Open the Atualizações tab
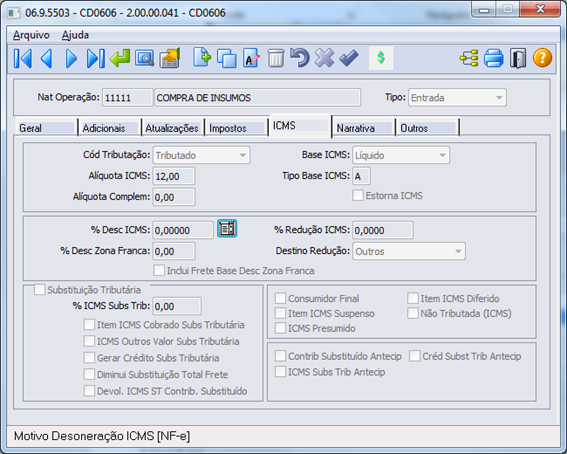 click(172, 128)
